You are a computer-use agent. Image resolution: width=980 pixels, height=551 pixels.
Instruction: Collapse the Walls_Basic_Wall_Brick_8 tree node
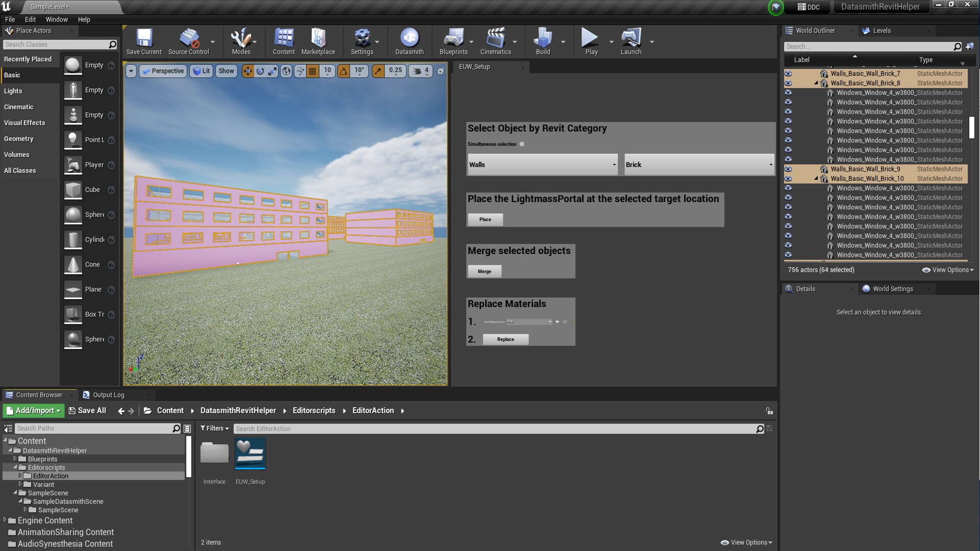pos(816,83)
